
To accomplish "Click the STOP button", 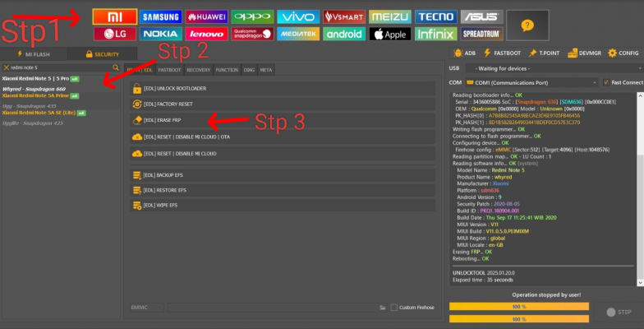I will pyautogui.click(x=619, y=313).
